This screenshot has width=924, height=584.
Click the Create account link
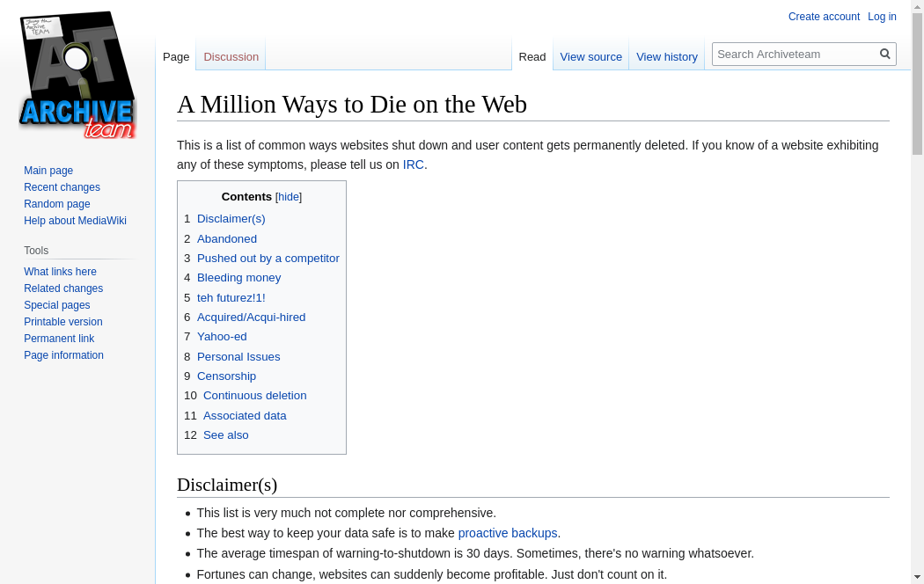[x=824, y=17]
